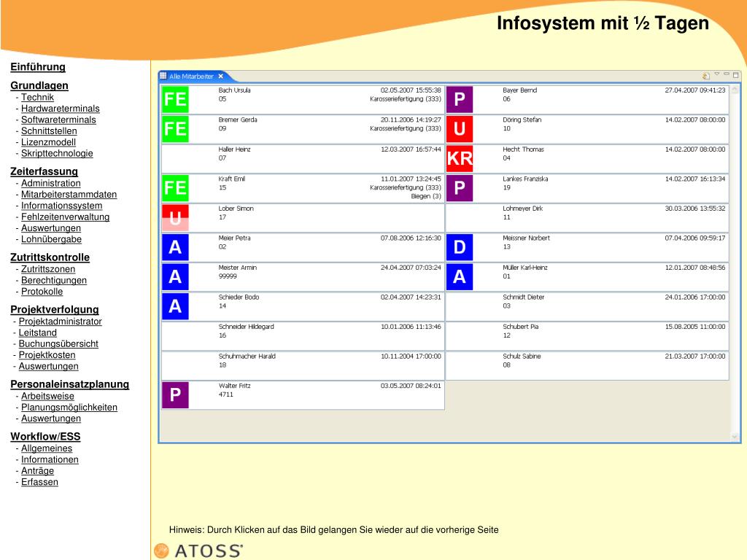Open the Planungsmöglichkeiten link
Viewport: 747px width, 560px height.
(69, 407)
